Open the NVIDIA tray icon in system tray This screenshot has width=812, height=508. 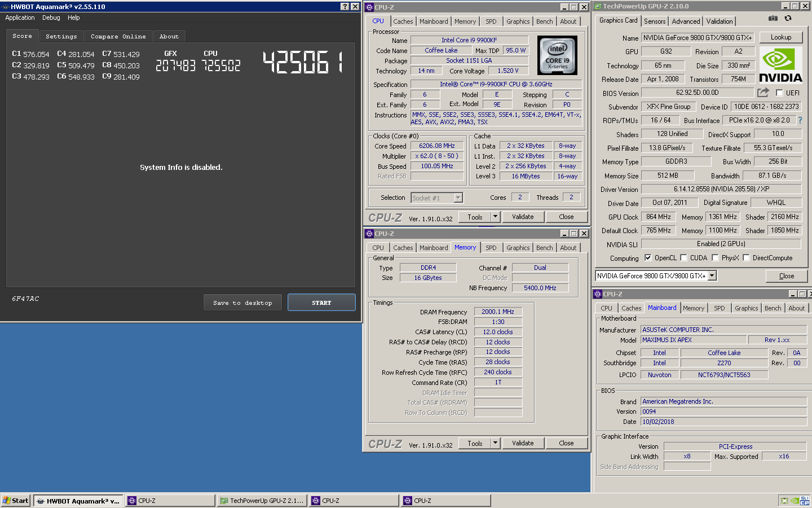(795, 500)
